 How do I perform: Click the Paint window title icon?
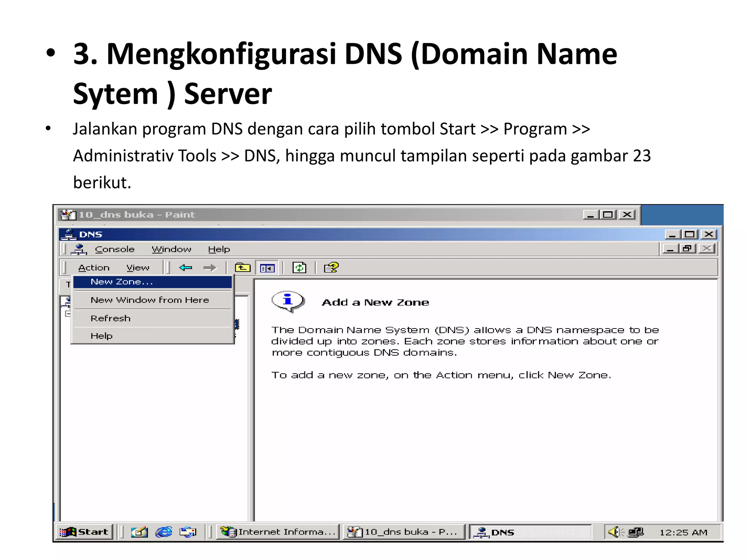point(68,215)
